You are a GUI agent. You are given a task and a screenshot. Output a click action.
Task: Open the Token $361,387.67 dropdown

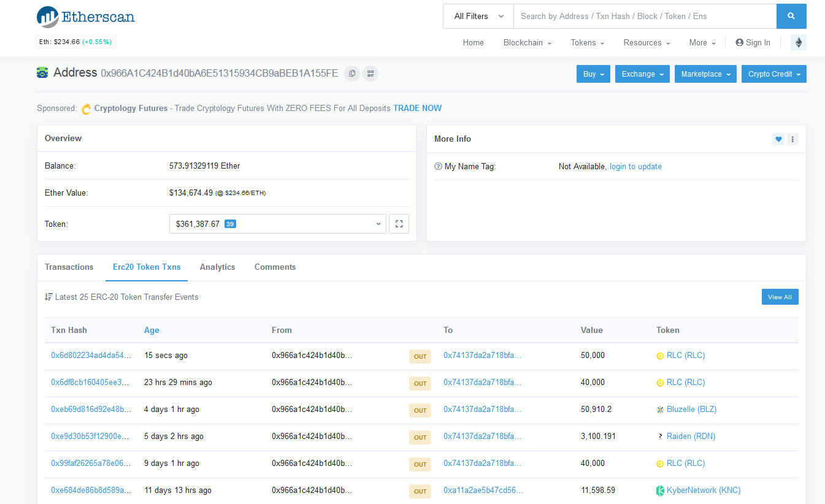click(x=278, y=224)
